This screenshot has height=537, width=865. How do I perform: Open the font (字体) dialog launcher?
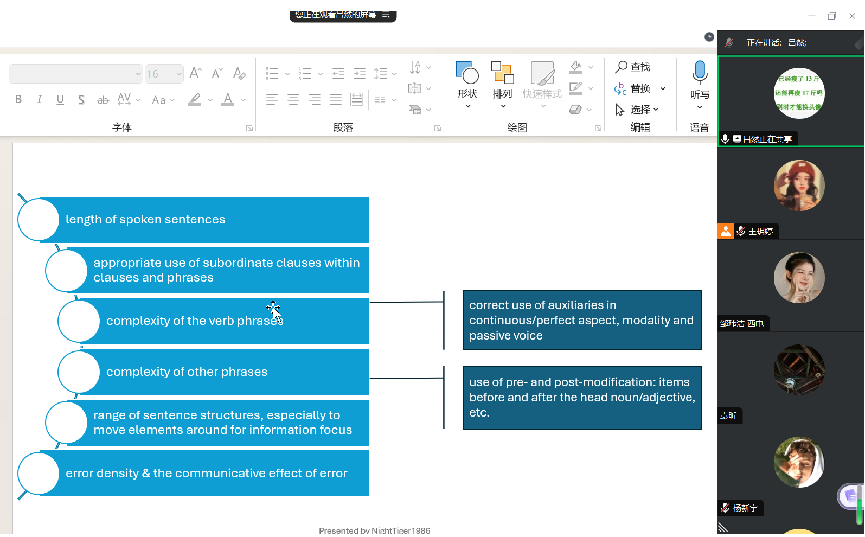tap(249, 128)
